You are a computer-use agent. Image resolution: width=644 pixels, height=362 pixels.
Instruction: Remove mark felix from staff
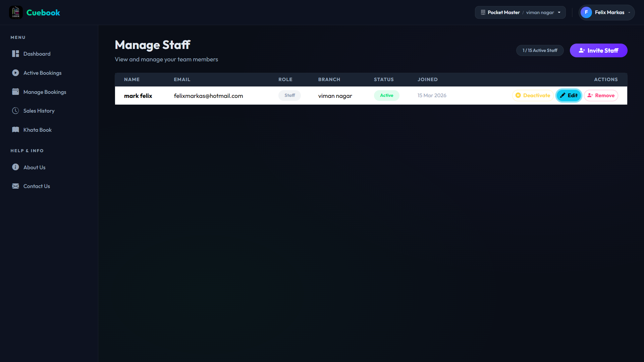coord(601,96)
